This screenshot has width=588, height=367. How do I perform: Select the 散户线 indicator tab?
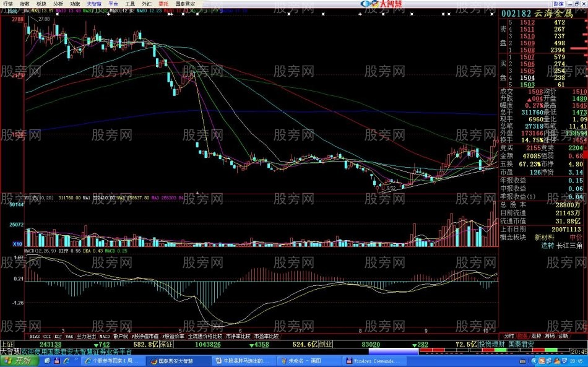(x=121, y=336)
